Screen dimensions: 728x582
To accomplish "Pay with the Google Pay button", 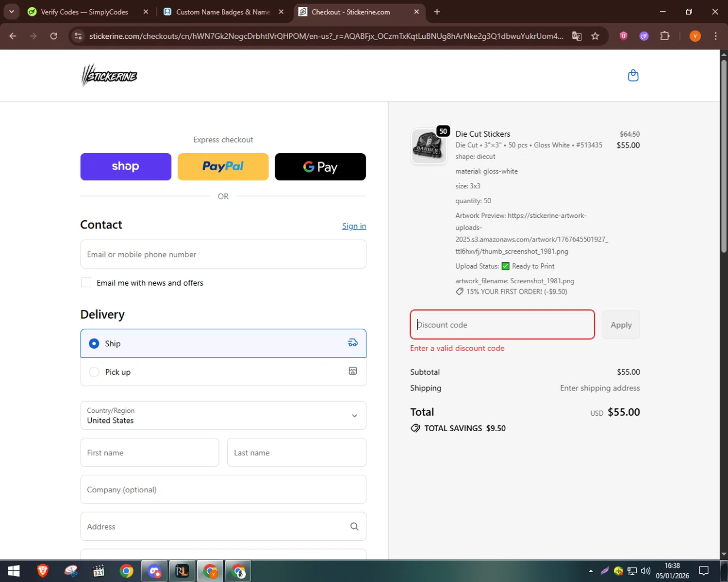I will coord(320,167).
